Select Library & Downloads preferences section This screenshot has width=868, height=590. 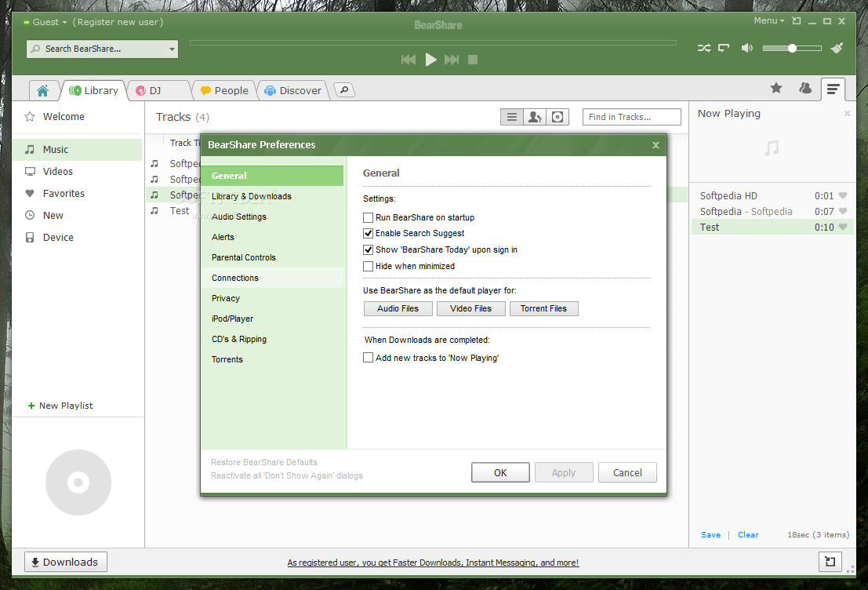[x=273, y=196]
